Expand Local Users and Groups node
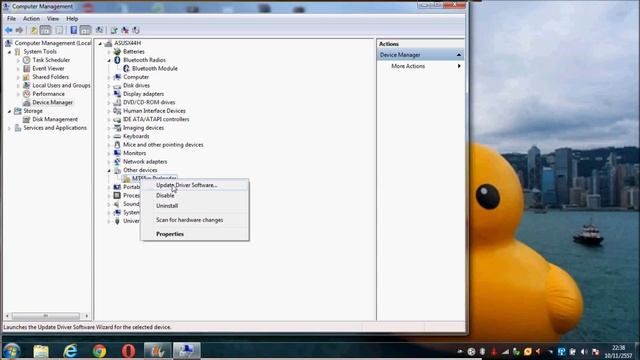Image resolution: width=640 pixels, height=360 pixels. (x=18, y=86)
